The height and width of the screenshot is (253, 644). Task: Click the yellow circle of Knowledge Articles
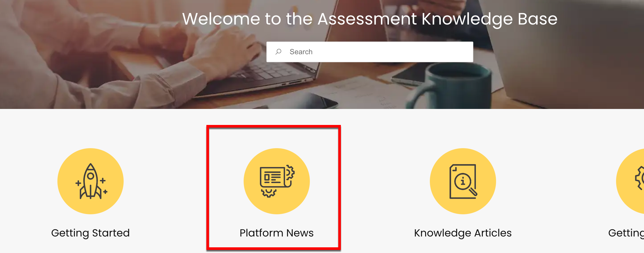(x=463, y=181)
